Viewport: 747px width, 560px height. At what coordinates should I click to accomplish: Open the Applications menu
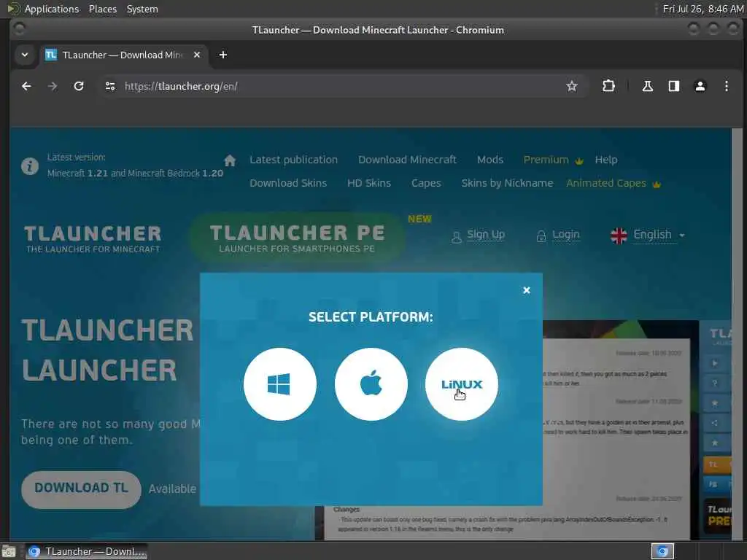click(52, 9)
